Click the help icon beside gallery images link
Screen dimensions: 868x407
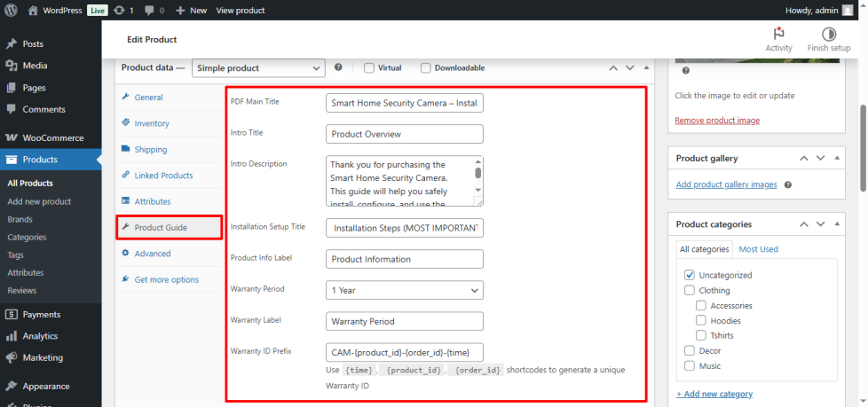[x=787, y=185]
